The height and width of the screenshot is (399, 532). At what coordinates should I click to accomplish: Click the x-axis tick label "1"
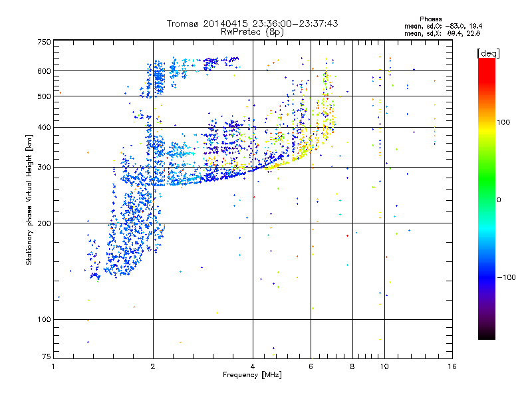click(x=53, y=366)
